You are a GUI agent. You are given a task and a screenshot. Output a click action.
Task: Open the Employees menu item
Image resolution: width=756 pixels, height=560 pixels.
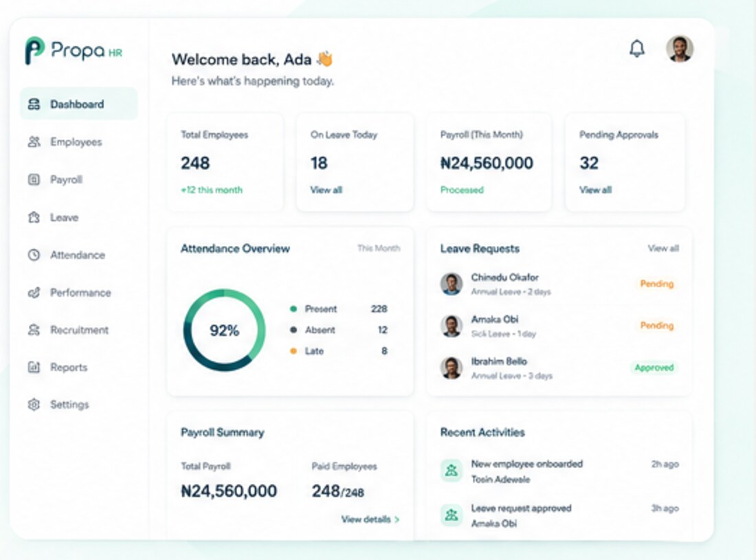click(x=76, y=142)
